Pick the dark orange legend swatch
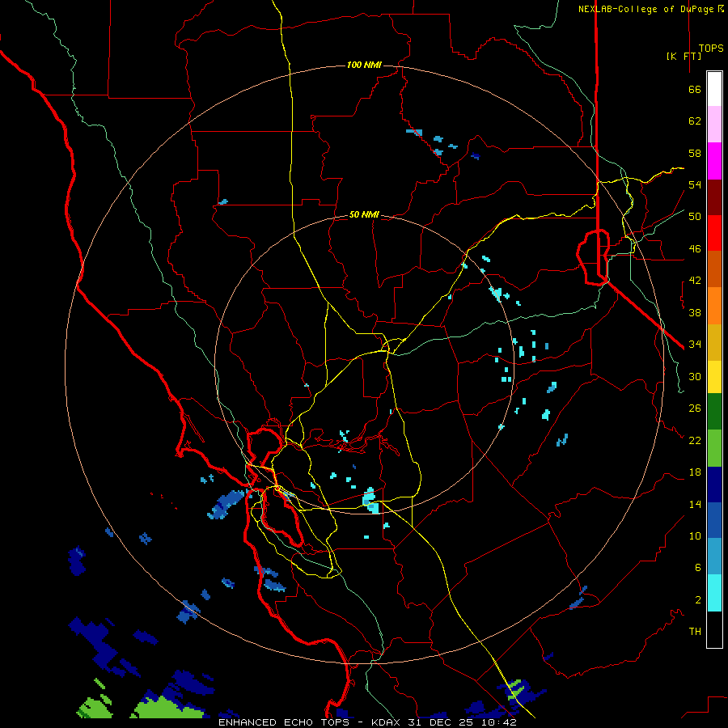Image resolution: width=728 pixels, height=728 pixels. pos(714,269)
